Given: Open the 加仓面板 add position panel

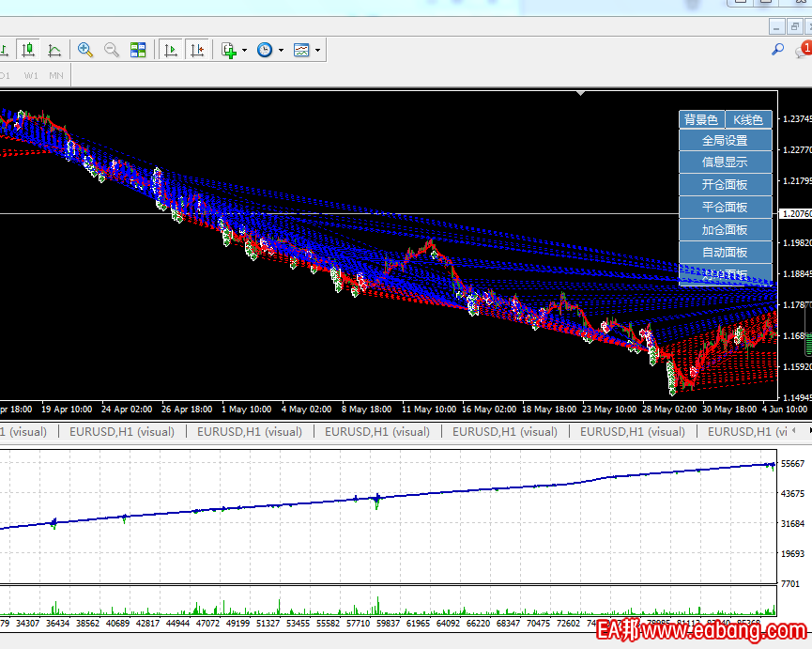Looking at the screenshot, I should click(x=725, y=229).
